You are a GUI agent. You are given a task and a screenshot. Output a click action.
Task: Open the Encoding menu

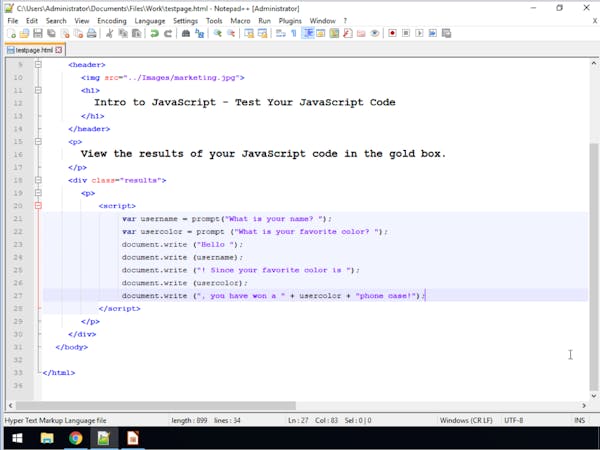click(112, 21)
